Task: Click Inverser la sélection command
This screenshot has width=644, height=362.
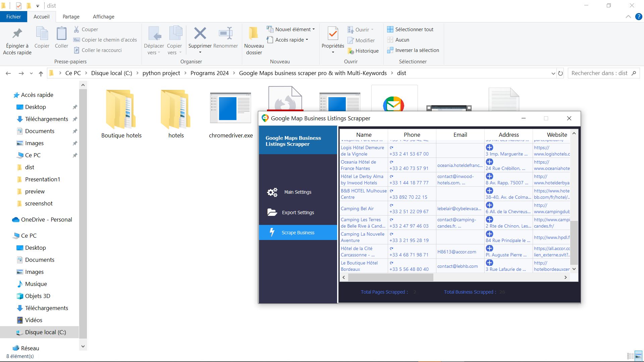Action: click(413, 50)
